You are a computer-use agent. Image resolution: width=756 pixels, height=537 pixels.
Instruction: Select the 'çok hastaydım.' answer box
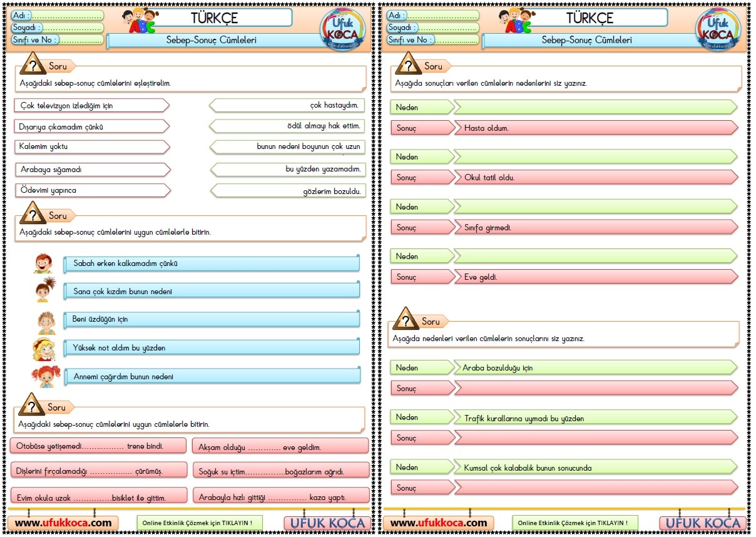click(x=287, y=105)
